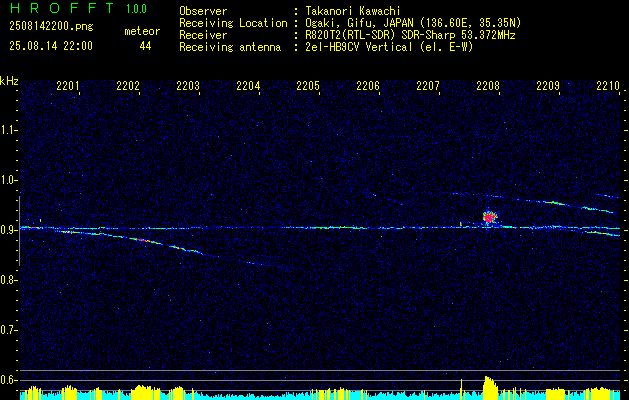Click the 2206 time axis marker

coord(368,85)
